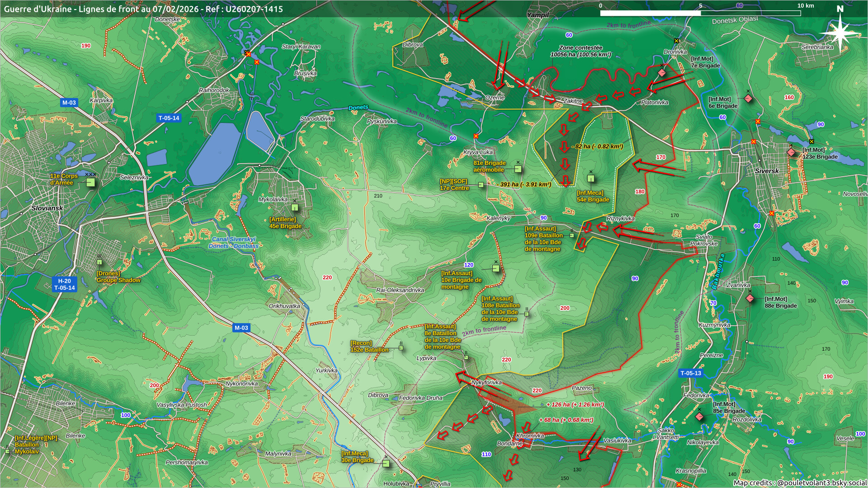Screen dimensions: 868x488
Task: Click the 11e Corps d'Armée unit marker
Action: click(91, 182)
